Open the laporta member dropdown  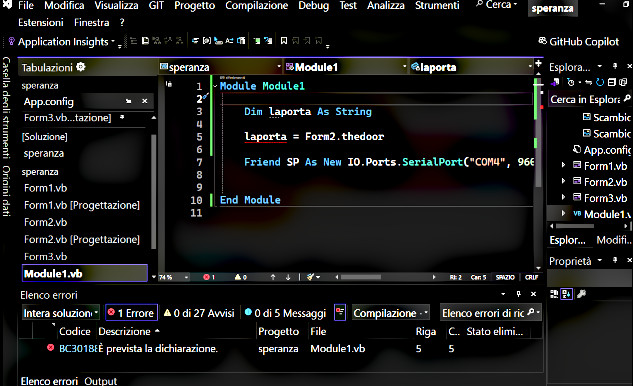[x=472, y=67]
